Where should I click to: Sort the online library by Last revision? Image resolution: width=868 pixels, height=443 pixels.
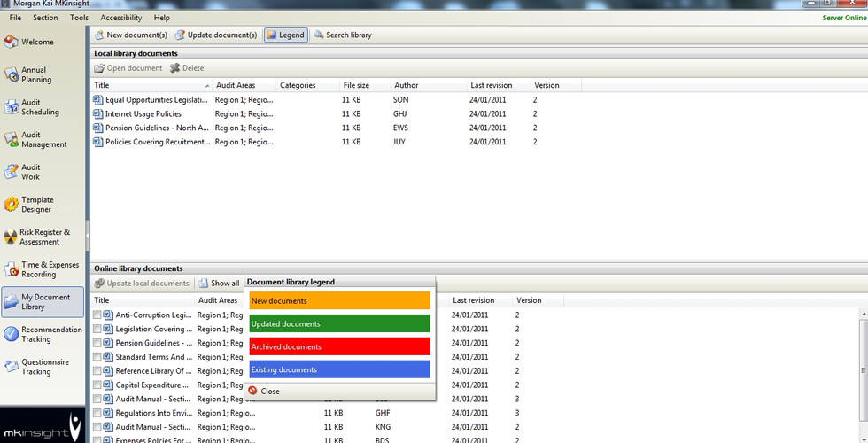(x=480, y=300)
